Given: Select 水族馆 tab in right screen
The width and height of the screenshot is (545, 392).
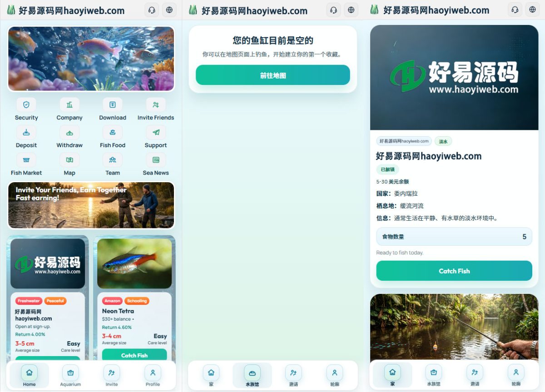Looking at the screenshot, I should (x=434, y=375).
